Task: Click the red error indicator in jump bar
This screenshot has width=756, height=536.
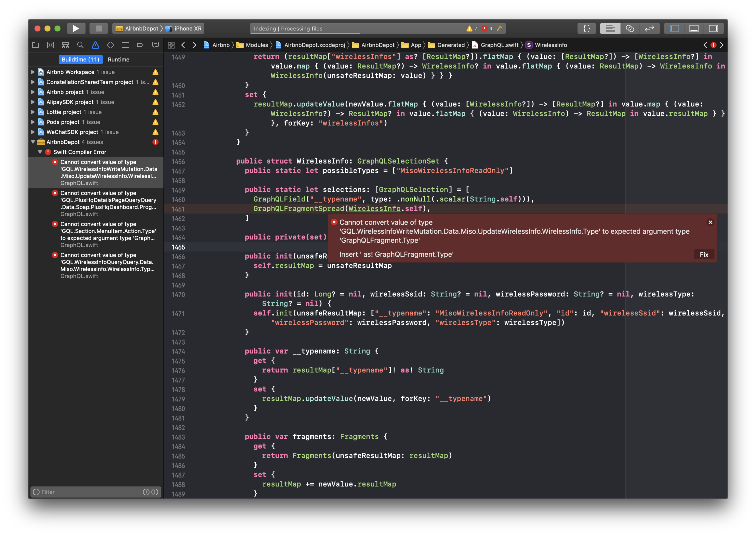Action: coord(713,45)
